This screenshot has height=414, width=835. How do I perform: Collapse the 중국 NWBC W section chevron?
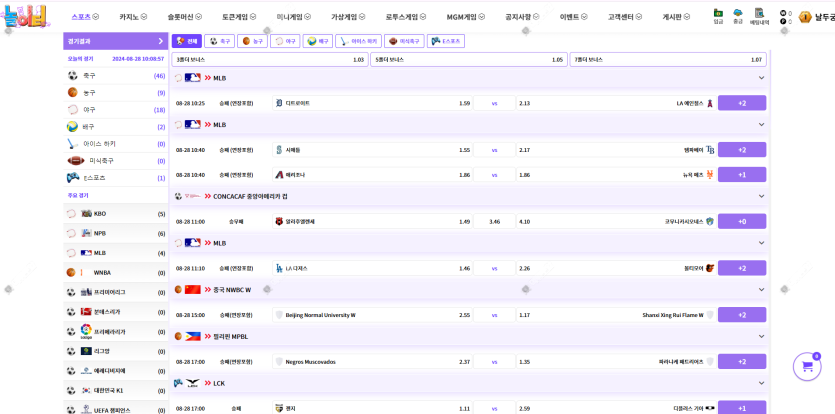click(x=761, y=289)
